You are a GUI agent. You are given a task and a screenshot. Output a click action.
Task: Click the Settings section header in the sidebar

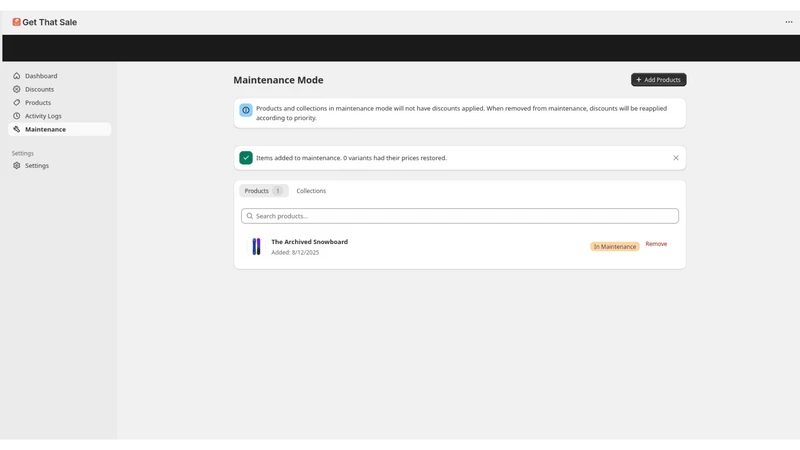pyautogui.click(x=22, y=153)
